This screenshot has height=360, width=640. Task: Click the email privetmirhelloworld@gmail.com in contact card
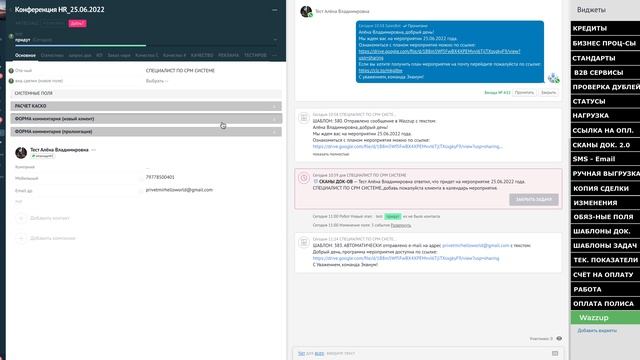click(x=179, y=190)
